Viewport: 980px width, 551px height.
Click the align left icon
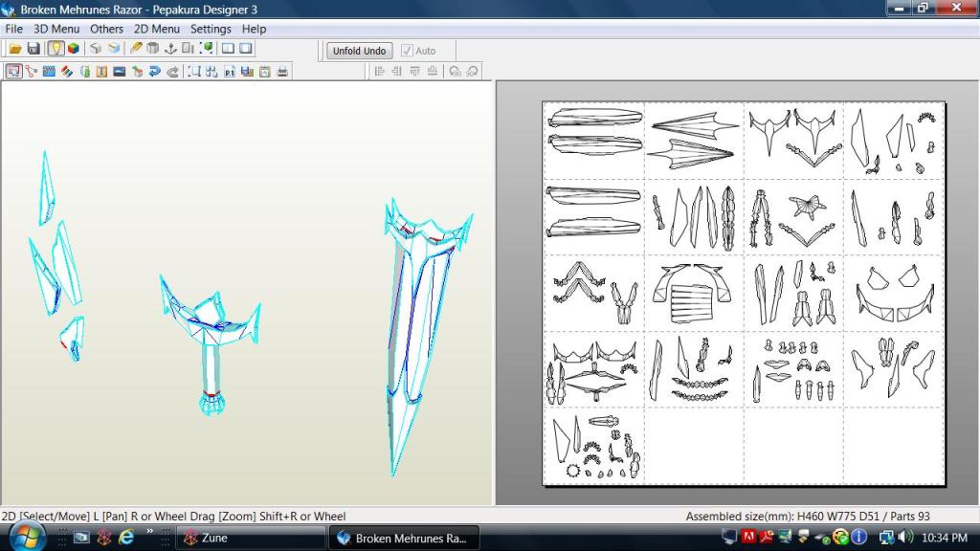[x=379, y=71]
